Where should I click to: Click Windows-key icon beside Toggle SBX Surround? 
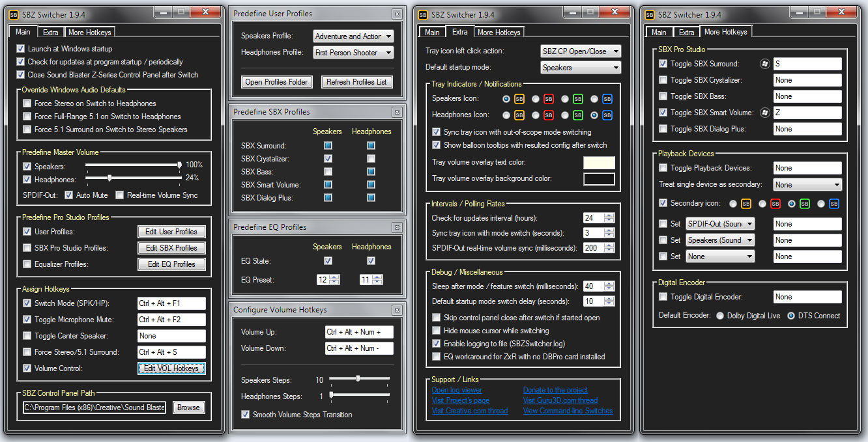tap(765, 64)
